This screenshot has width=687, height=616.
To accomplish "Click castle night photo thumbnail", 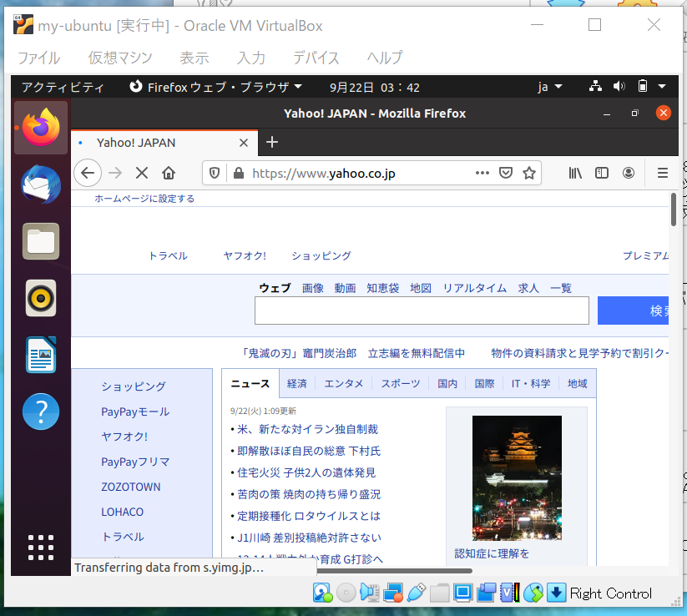I will [517, 477].
